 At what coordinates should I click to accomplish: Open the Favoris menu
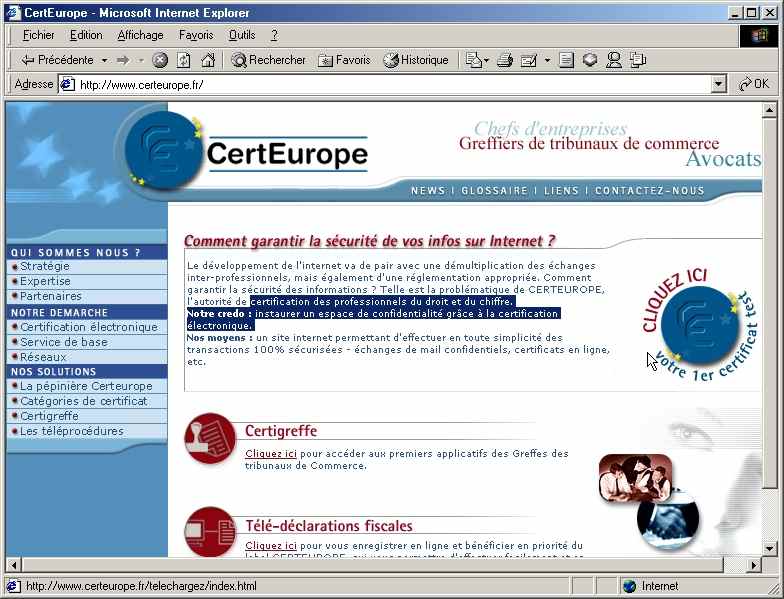point(196,35)
